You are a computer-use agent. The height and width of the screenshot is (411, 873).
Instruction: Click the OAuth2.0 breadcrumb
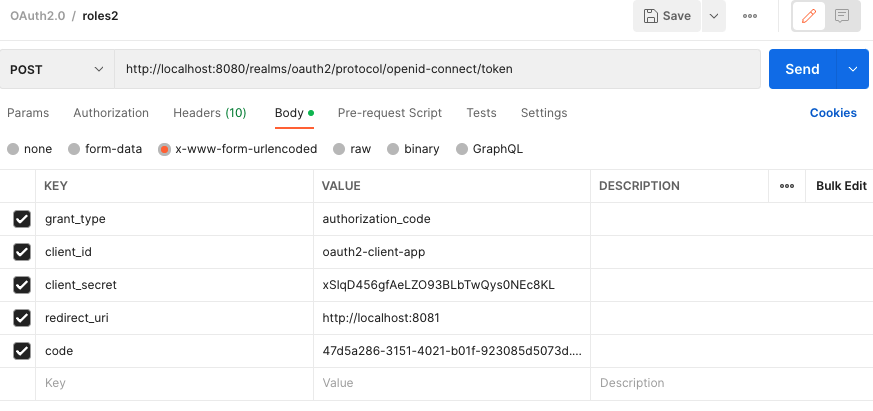(37, 16)
